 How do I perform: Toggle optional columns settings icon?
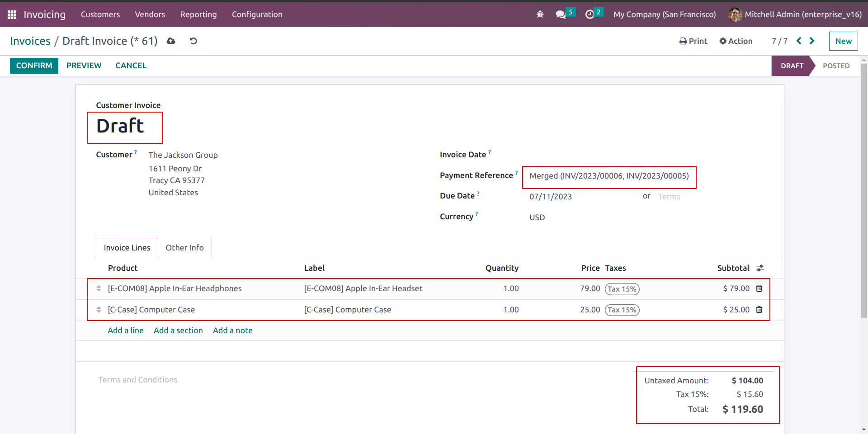760,268
